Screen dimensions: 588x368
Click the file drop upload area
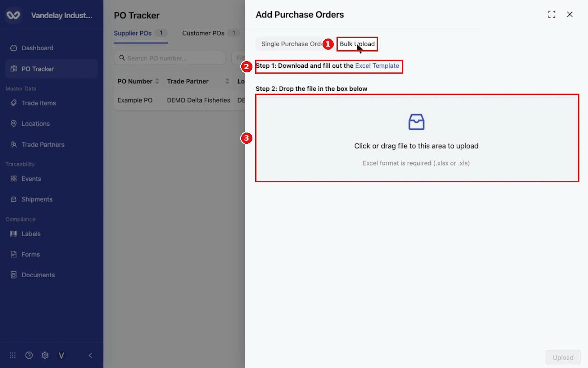(417, 138)
